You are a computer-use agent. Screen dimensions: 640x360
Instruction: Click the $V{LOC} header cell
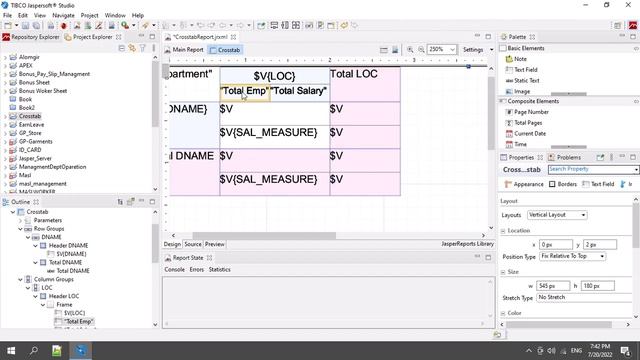[274, 76]
